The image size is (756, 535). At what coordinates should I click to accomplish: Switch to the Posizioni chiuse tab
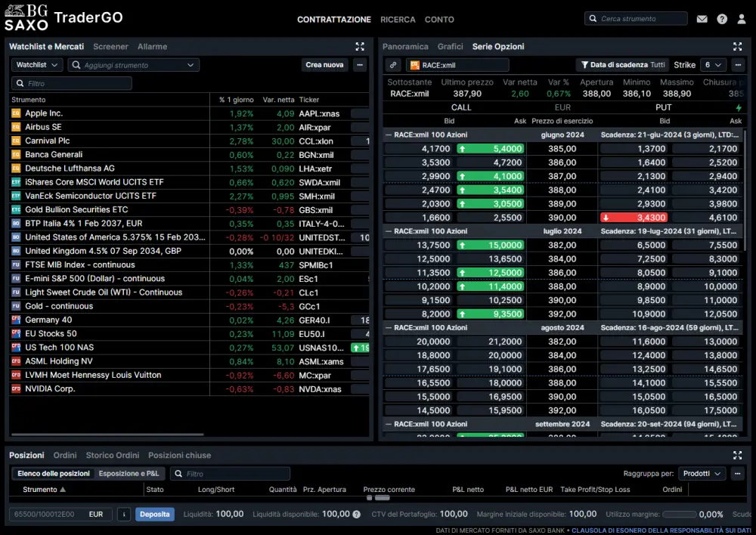click(x=179, y=455)
